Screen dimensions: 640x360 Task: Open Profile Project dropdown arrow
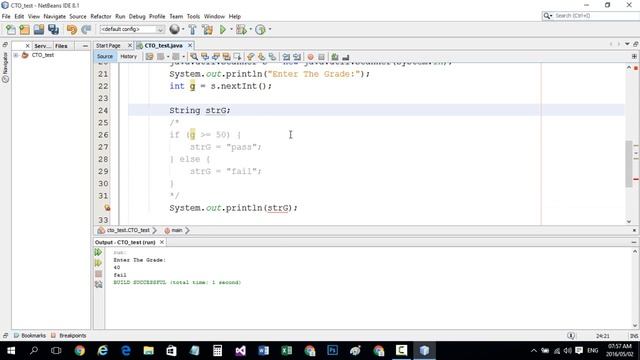[x=270, y=29]
